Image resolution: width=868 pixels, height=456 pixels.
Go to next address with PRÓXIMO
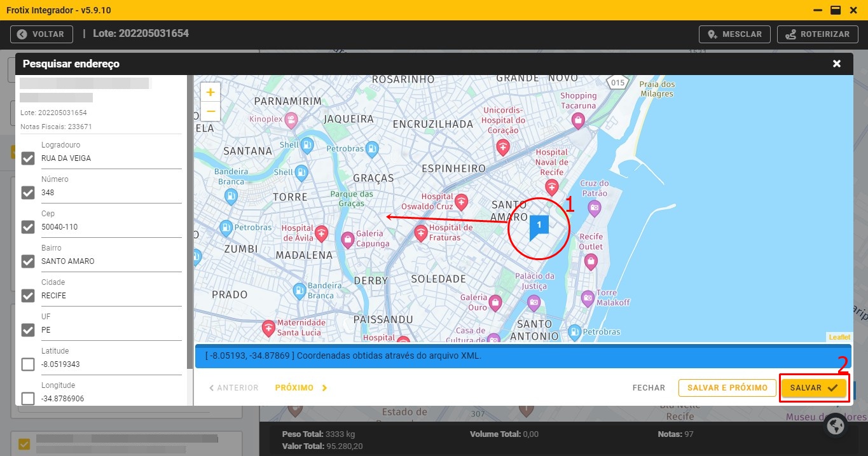301,387
